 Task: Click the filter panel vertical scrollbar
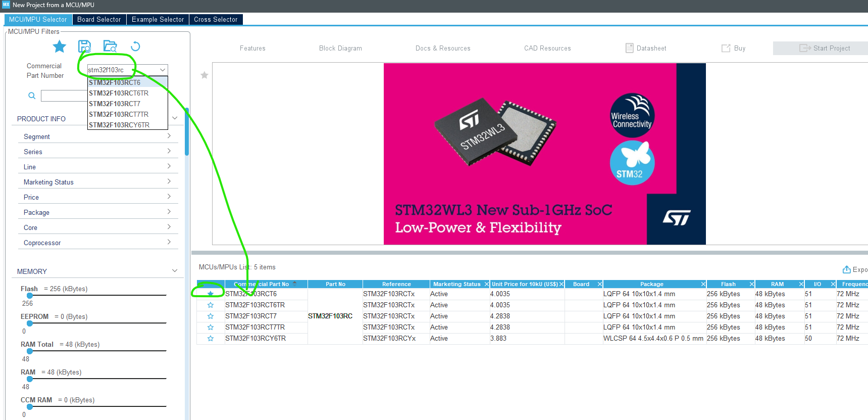tap(187, 131)
